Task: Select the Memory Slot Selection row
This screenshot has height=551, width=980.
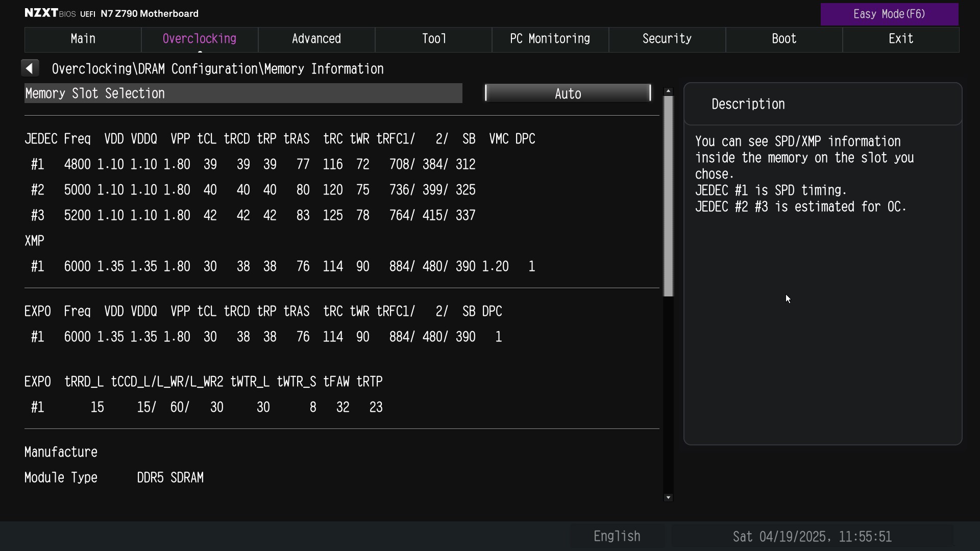Action: [x=243, y=94]
